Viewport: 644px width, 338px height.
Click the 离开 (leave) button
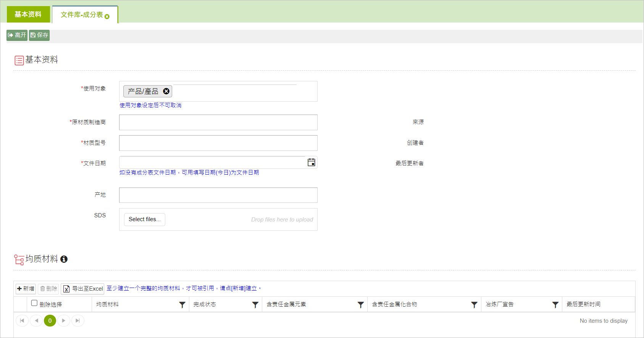point(17,35)
